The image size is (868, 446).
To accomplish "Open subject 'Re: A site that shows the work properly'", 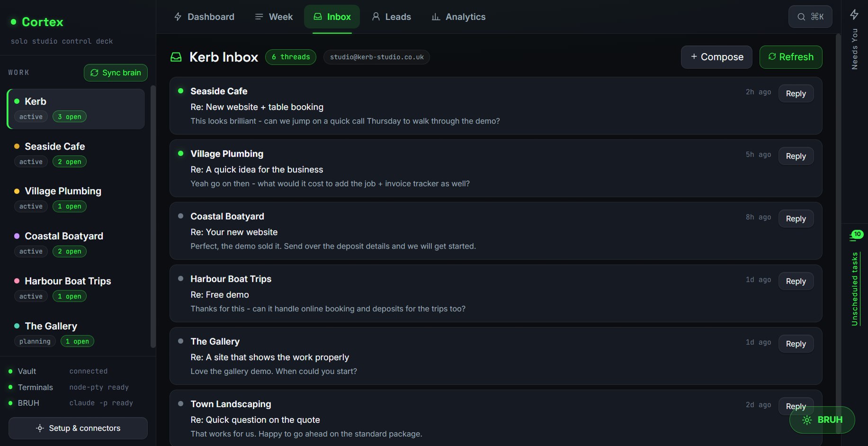I will [x=270, y=357].
